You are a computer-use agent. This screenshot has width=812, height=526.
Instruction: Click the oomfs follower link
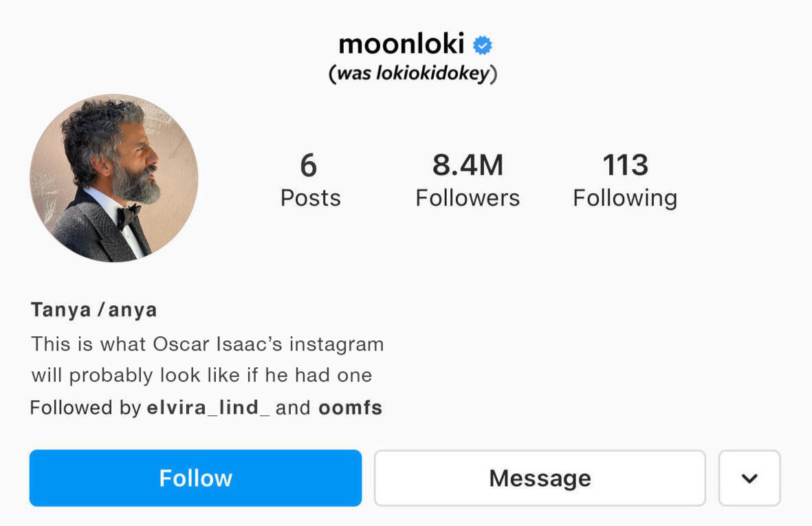pos(350,408)
